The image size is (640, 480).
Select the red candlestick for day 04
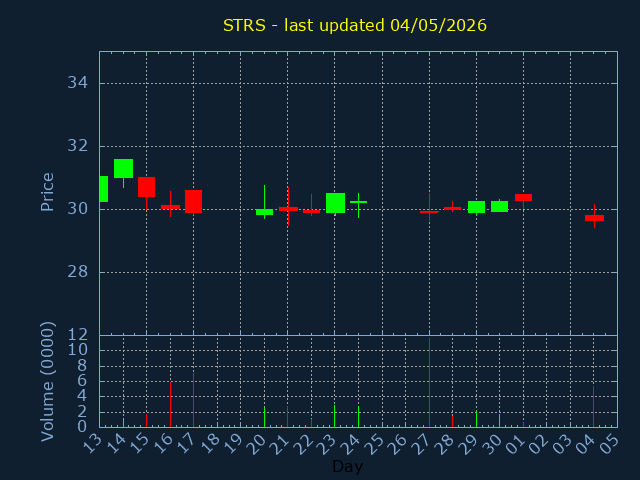click(594, 218)
